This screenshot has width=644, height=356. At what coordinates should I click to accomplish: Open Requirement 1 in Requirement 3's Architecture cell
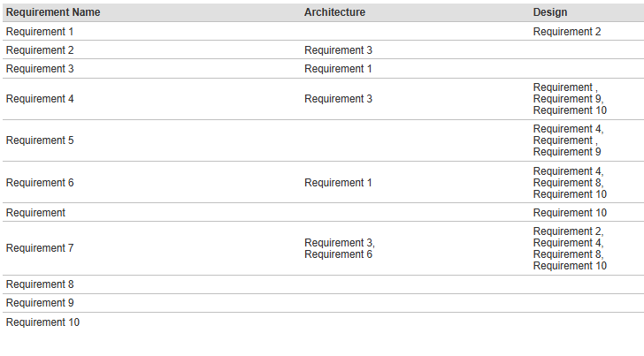coord(338,69)
